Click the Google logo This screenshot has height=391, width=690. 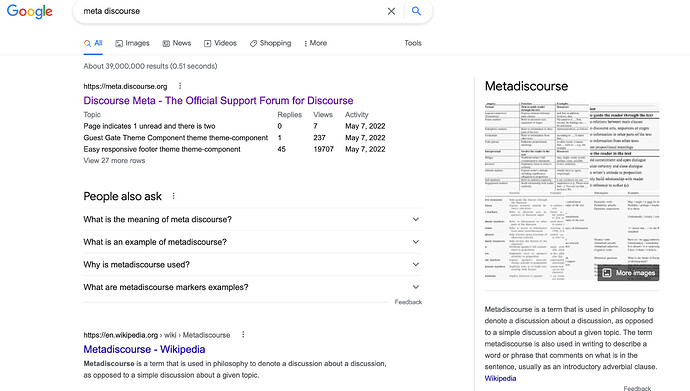pyautogui.click(x=29, y=11)
